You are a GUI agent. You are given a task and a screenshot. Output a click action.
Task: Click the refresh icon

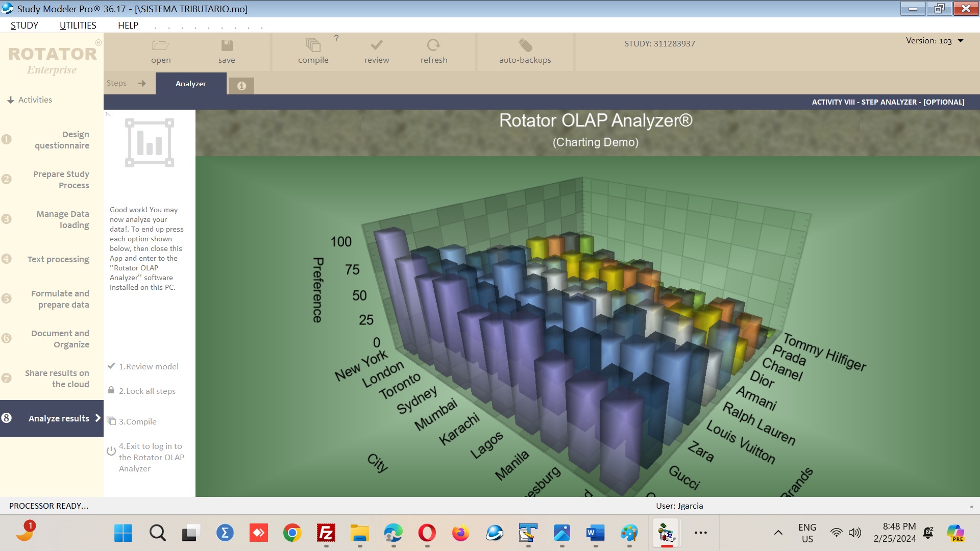(433, 45)
